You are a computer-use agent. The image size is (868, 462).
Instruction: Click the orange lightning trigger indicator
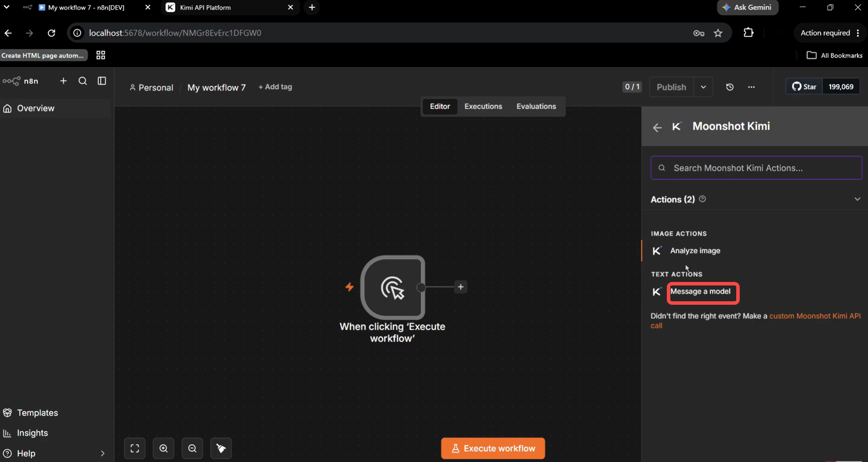click(349, 287)
